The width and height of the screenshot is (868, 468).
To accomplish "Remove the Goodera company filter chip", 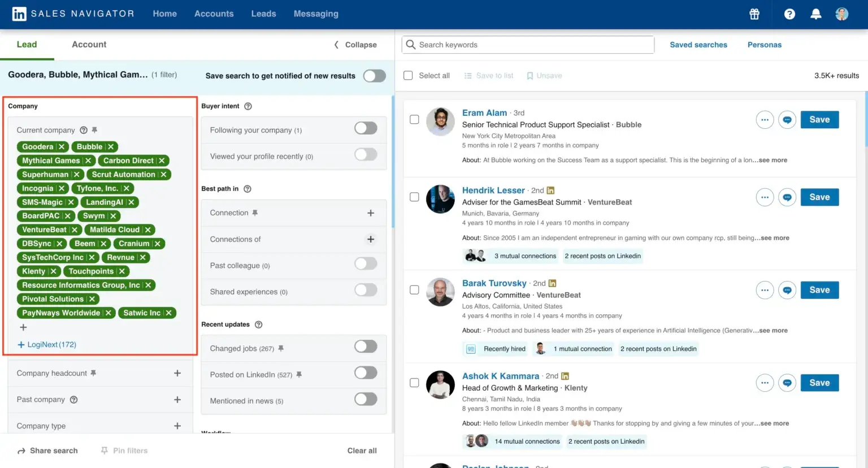I will pyautogui.click(x=62, y=147).
